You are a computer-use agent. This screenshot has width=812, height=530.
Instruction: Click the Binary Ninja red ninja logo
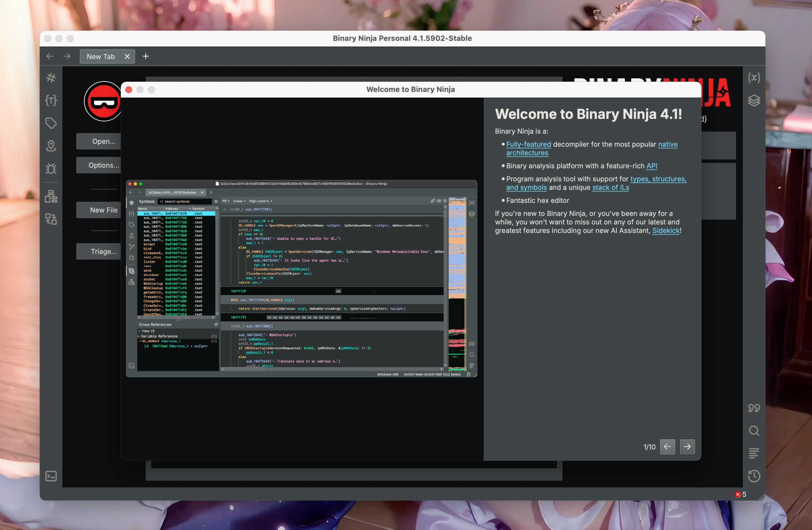(x=102, y=101)
